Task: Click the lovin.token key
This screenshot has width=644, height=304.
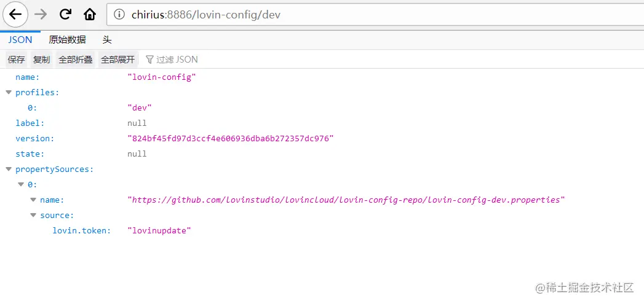Action: tap(82, 230)
